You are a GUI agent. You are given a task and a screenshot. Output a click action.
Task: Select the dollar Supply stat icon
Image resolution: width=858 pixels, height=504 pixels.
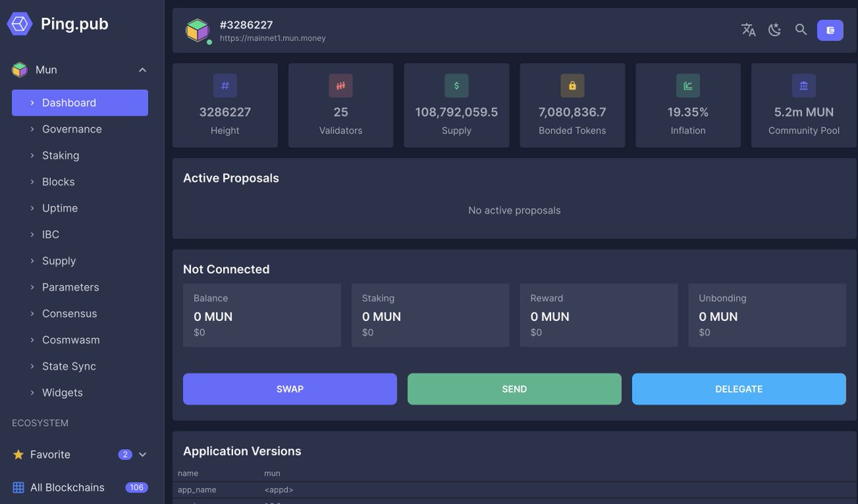[456, 85]
